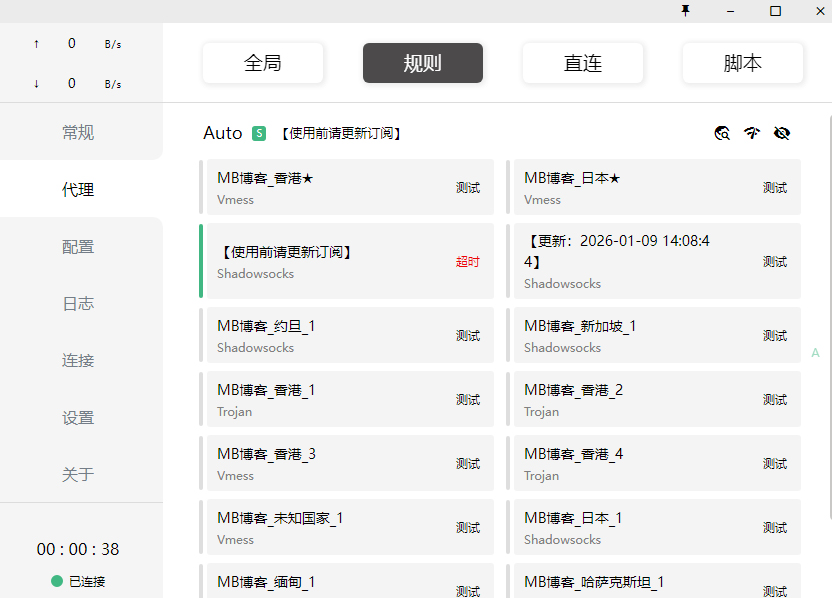Click the upload speed arrow indicator
Image resolution: width=832 pixels, height=598 pixels.
(37, 44)
